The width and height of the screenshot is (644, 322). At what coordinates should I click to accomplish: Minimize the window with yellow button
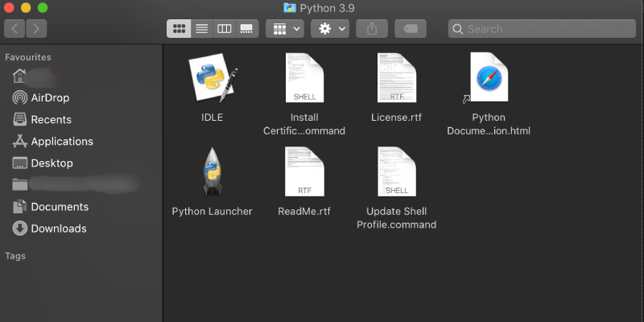[x=26, y=7]
